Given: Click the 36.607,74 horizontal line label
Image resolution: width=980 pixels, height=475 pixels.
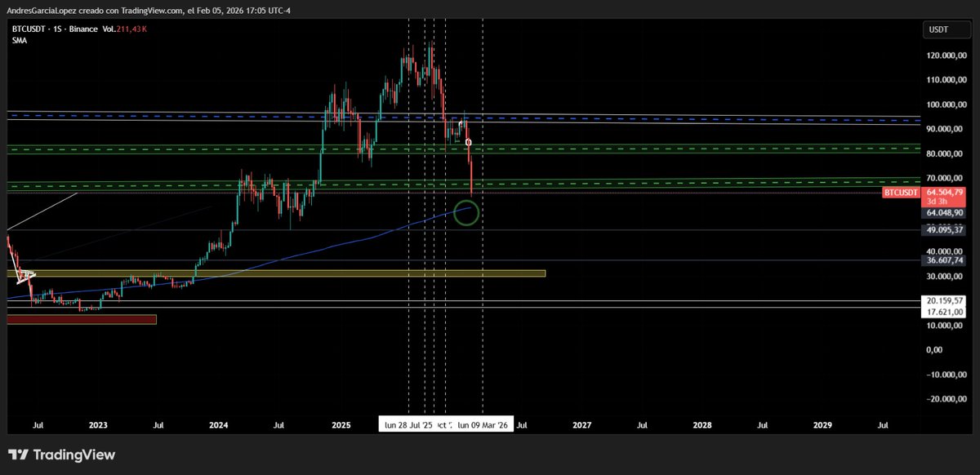Looking at the screenshot, I should click(946, 260).
